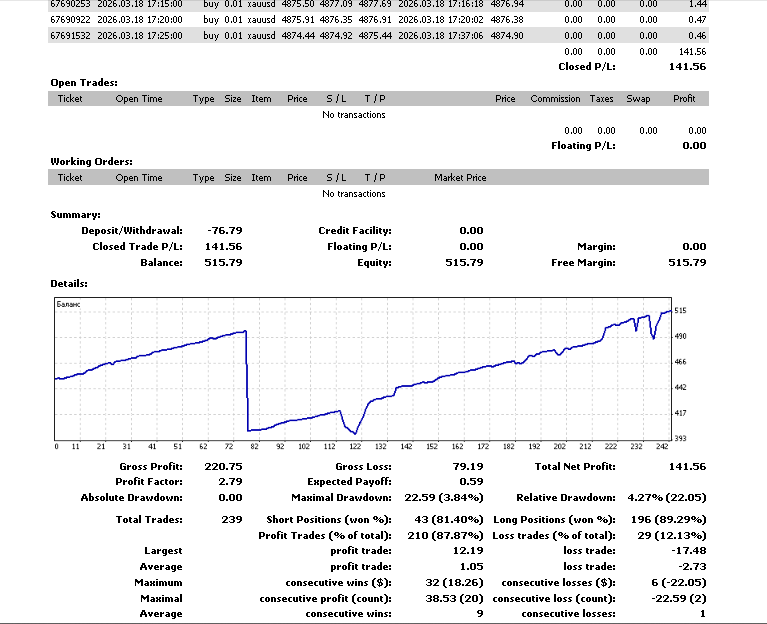Click the Profit column header in Open Trades
The width and height of the screenshot is (767, 624).
pos(684,99)
